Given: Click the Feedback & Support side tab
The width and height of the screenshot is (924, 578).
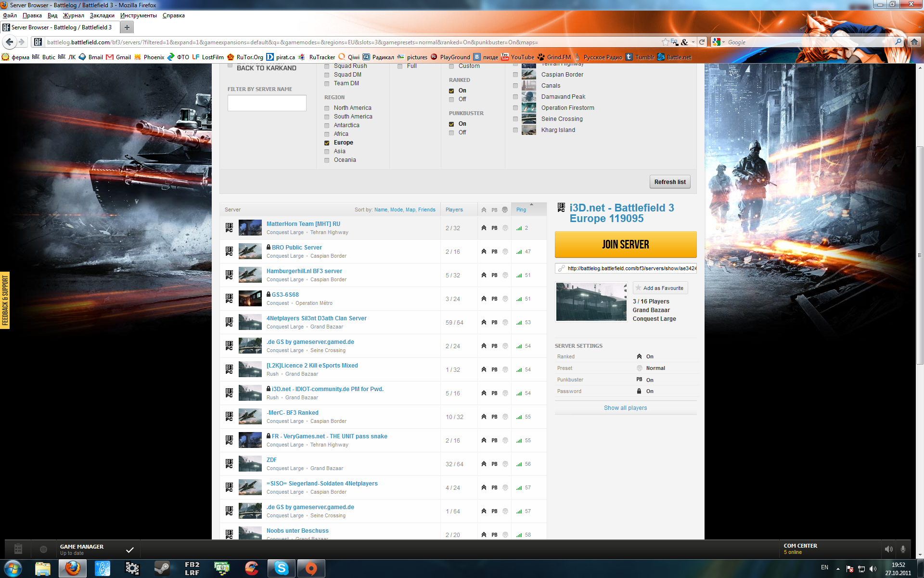Looking at the screenshot, I should (5, 300).
